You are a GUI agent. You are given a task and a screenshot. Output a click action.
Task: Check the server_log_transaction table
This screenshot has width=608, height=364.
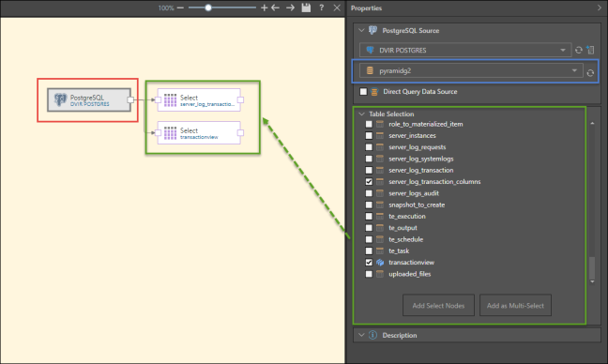point(369,170)
